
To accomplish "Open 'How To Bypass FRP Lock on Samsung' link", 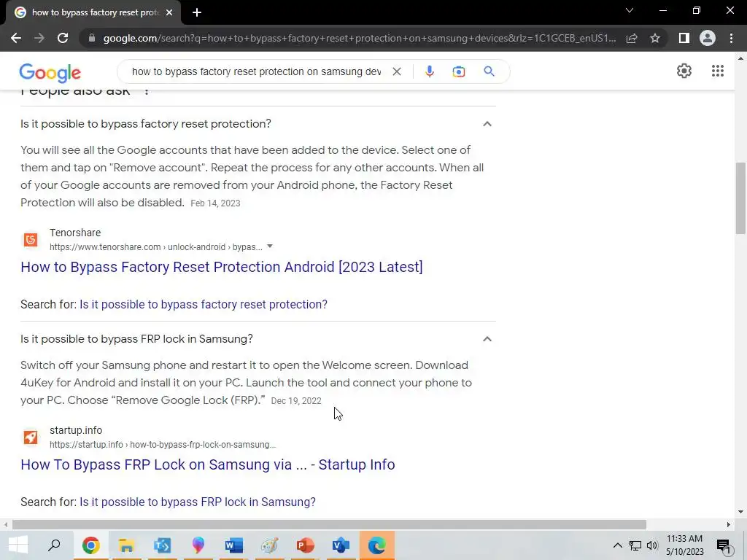I will [x=208, y=464].
